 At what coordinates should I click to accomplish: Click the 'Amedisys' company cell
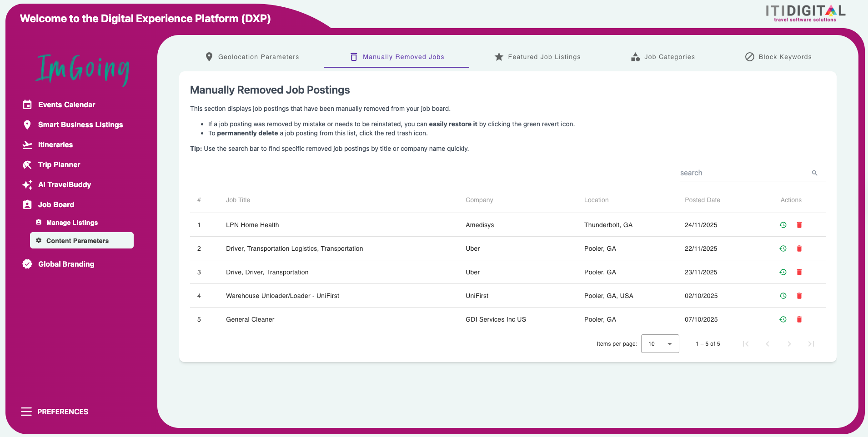tap(480, 225)
